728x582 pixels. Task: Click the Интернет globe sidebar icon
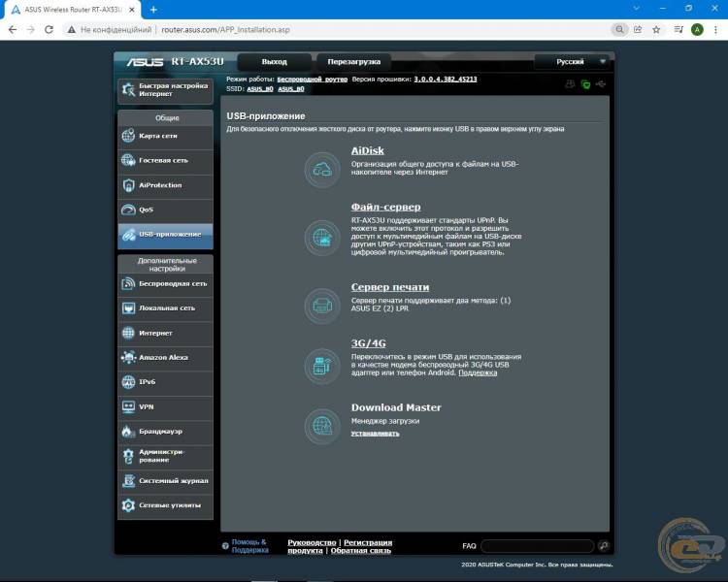128,333
